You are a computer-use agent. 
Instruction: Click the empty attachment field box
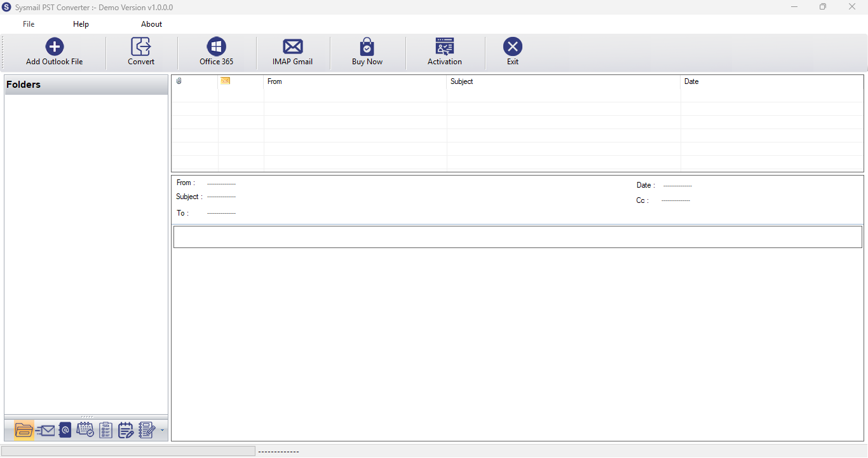(x=518, y=237)
